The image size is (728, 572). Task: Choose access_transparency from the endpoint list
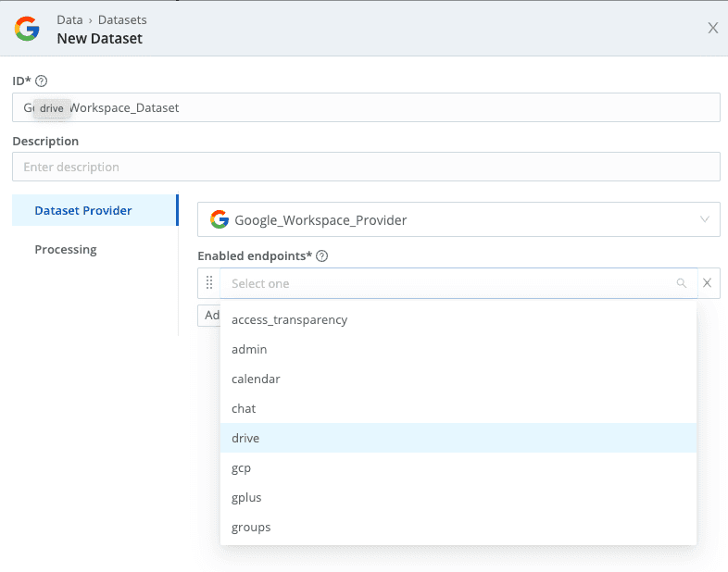(x=290, y=319)
